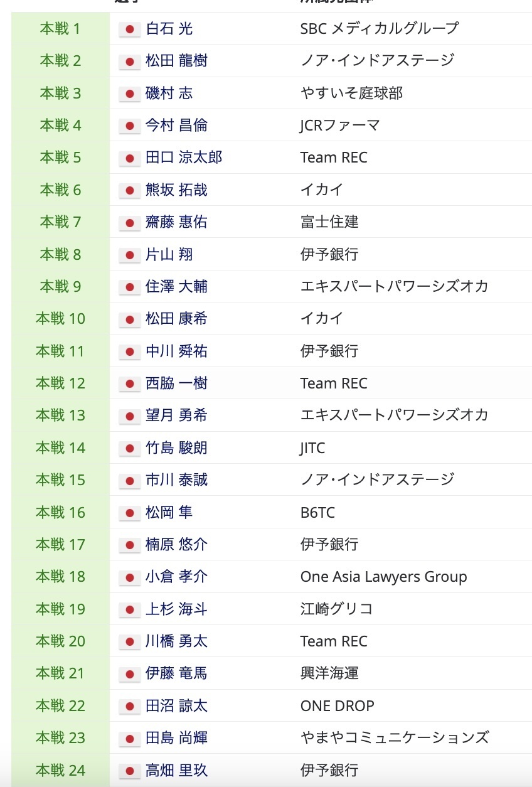532x787 pixels.
Task: Open player page for 今村 昌倫
Action: pos(176,126)
